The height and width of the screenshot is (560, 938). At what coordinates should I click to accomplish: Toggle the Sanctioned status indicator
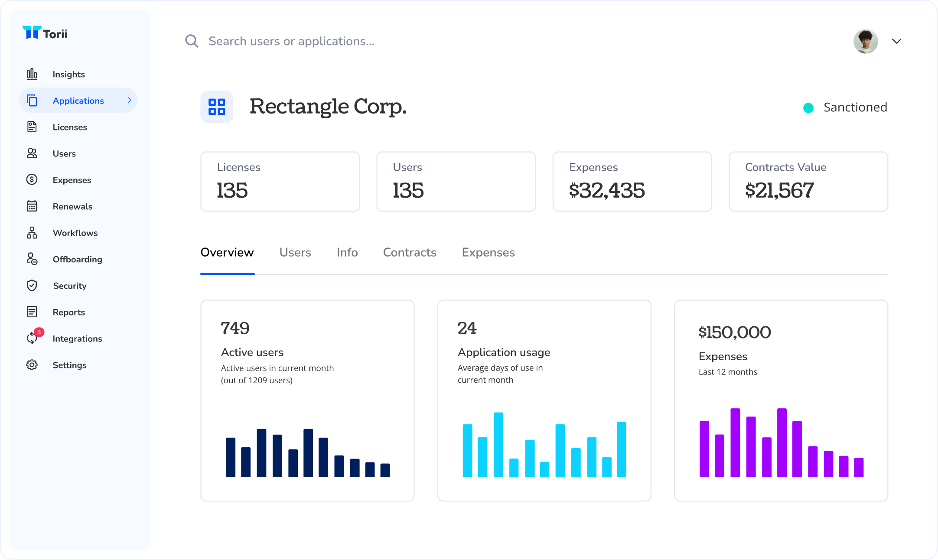[x=808, y=107]
